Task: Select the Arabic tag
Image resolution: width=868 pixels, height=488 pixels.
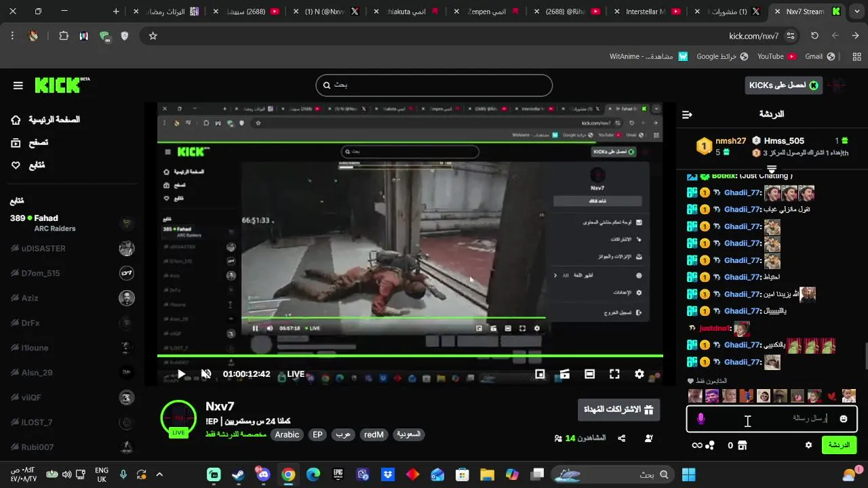Action: point(287,434)
